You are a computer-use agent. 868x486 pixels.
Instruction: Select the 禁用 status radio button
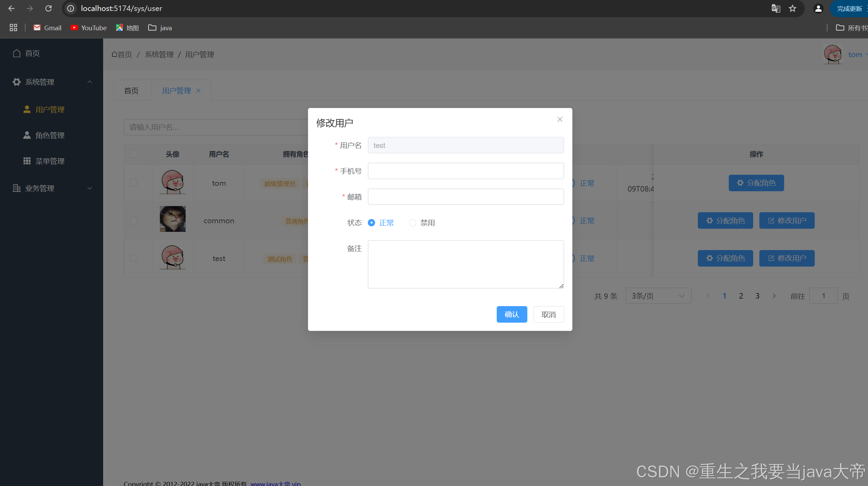tap(413, 223)
